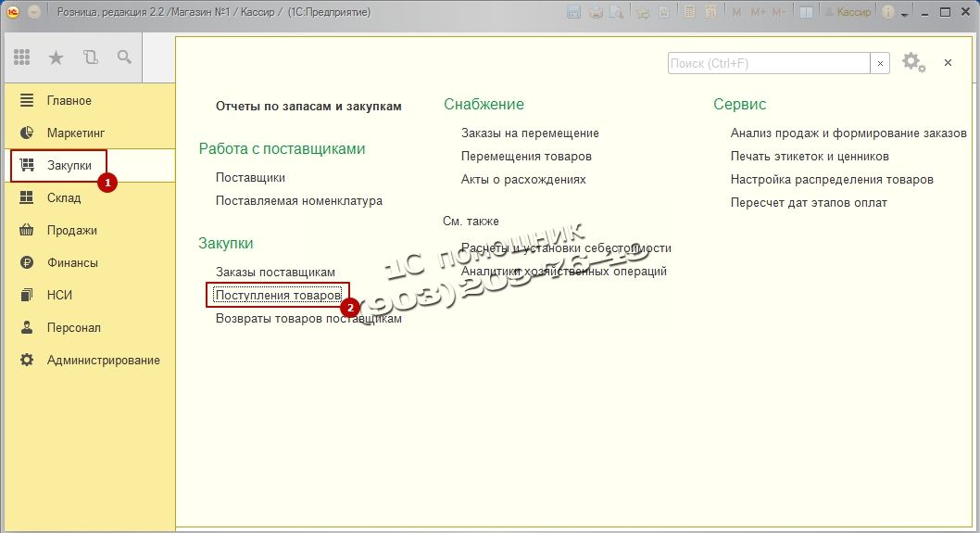Open the sections menu grid icon
This screenshot has height=533, width=980.
click(22, 57)
